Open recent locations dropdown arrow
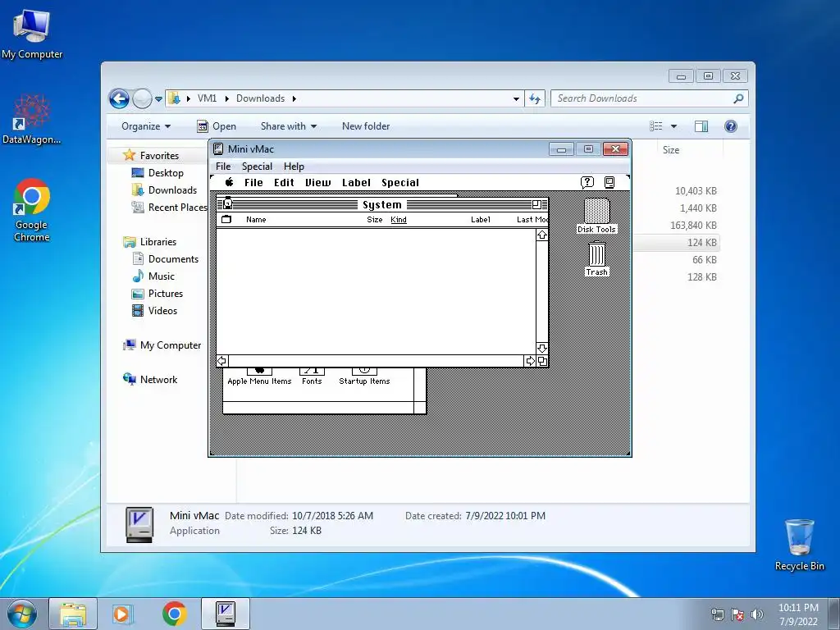The image size is (840, 630). click(x=158, y=99)
